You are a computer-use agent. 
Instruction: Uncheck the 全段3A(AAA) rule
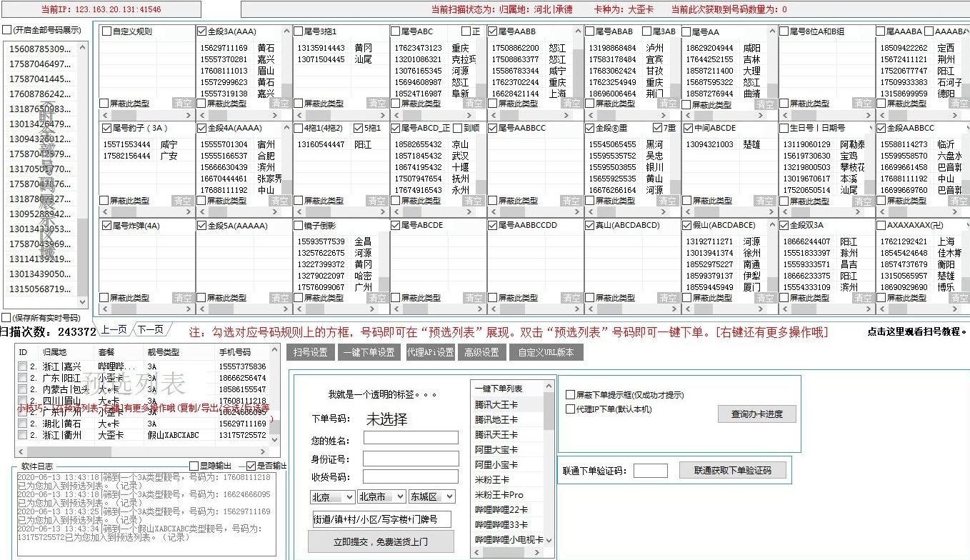click(201, 31)
